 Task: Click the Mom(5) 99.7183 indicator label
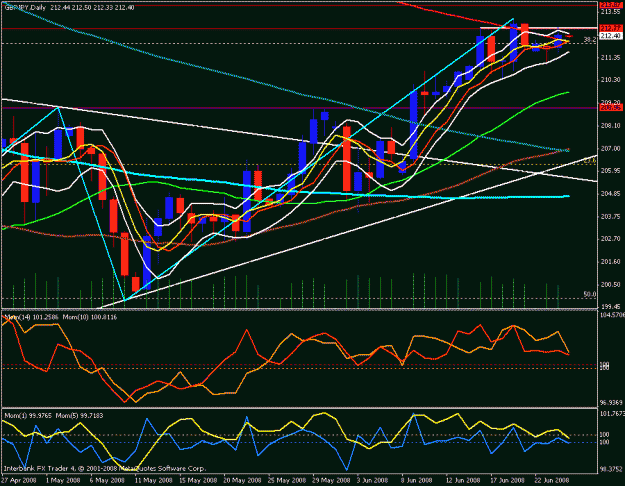pos(79,415)
